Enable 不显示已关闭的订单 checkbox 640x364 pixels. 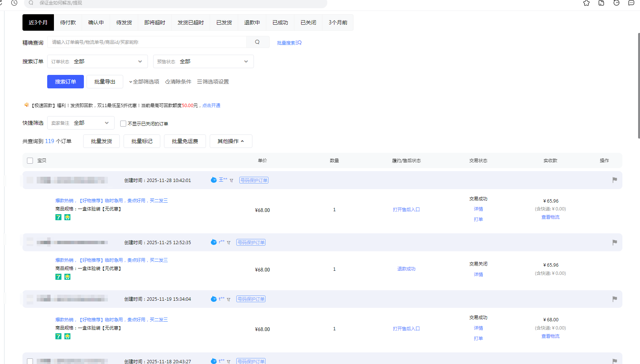123,124
